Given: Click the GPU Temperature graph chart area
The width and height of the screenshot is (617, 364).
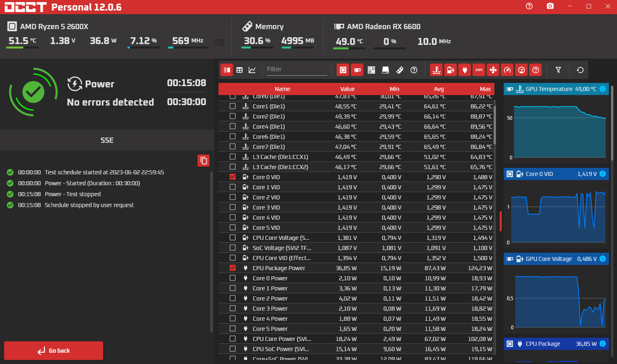Looking at the screenshot, I should (x=560, y=132).
